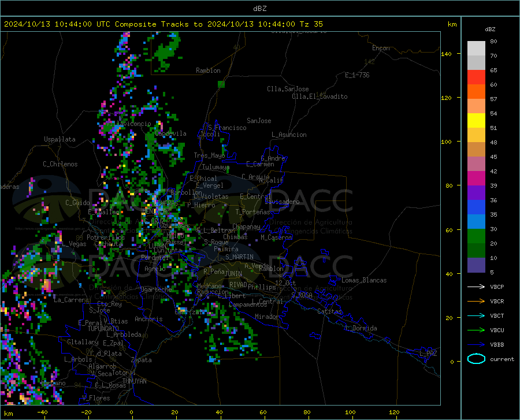Pick the blue 35 dBZ color swatch
Screen dimensions: 520x420
pos(476,207)
